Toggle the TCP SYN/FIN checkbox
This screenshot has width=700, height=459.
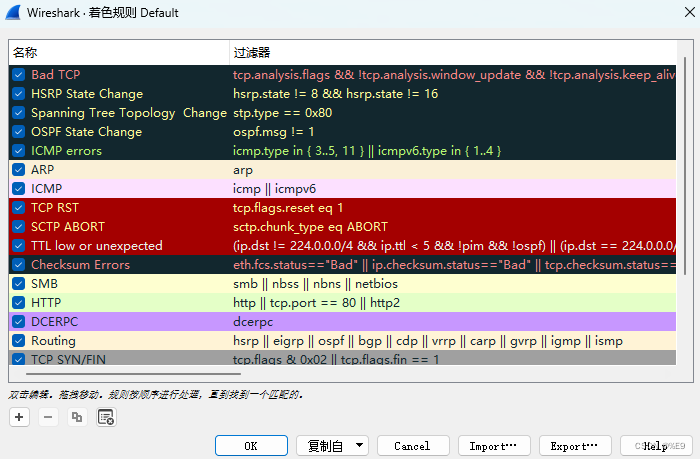point(18,359)
